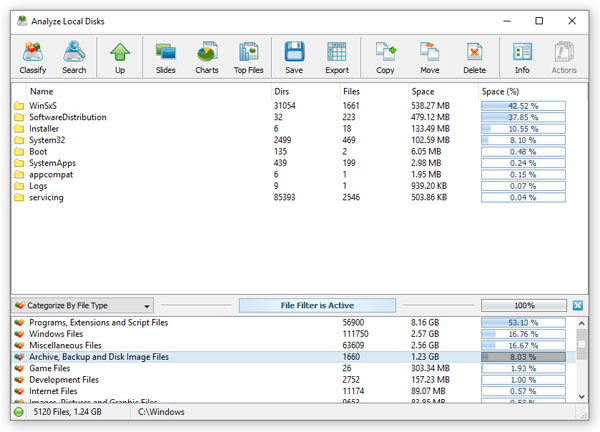Image resolution: width=600 pixels, height=432 pixels.
Task: Save the disk analysis report
Action: pyautogui.click(x=294, y=57)
